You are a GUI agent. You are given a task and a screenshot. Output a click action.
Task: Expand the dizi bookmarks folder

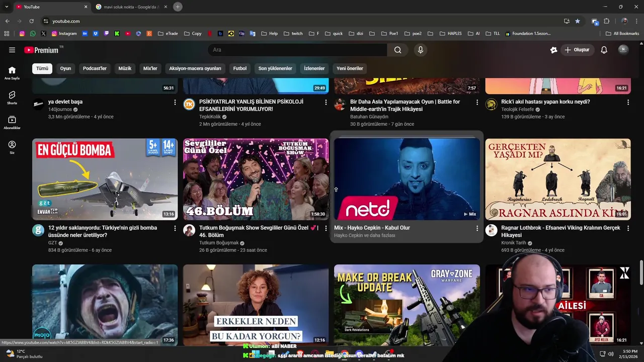pyautogui.click(x=355, y=34)
